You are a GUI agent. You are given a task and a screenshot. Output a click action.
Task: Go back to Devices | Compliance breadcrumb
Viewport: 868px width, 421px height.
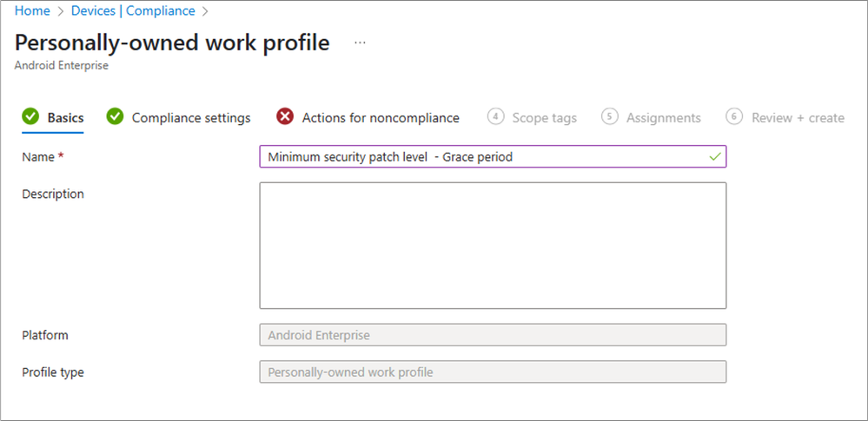[133, 10]
